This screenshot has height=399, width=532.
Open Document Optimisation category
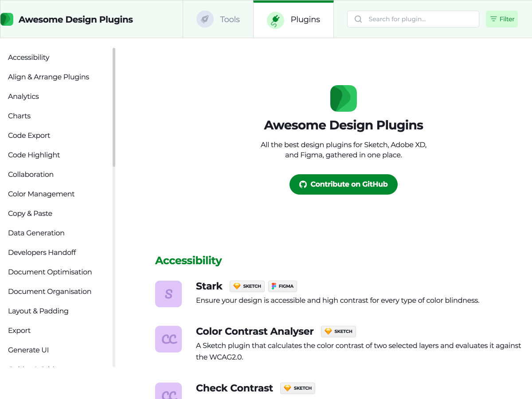pyautogui.click(x=50, y=272)
